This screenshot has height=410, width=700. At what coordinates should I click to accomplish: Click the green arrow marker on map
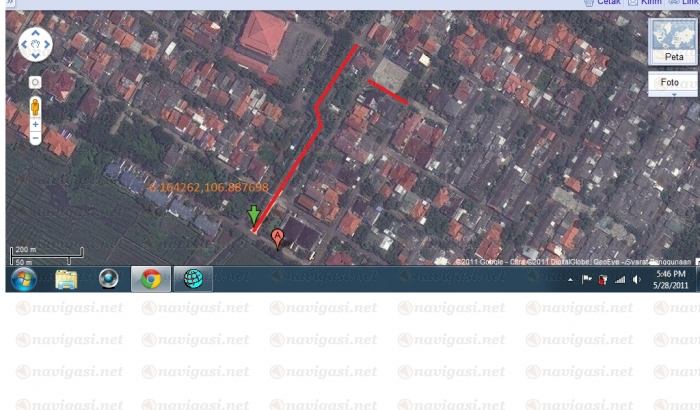pyautogui.click(x=254, y=215)
